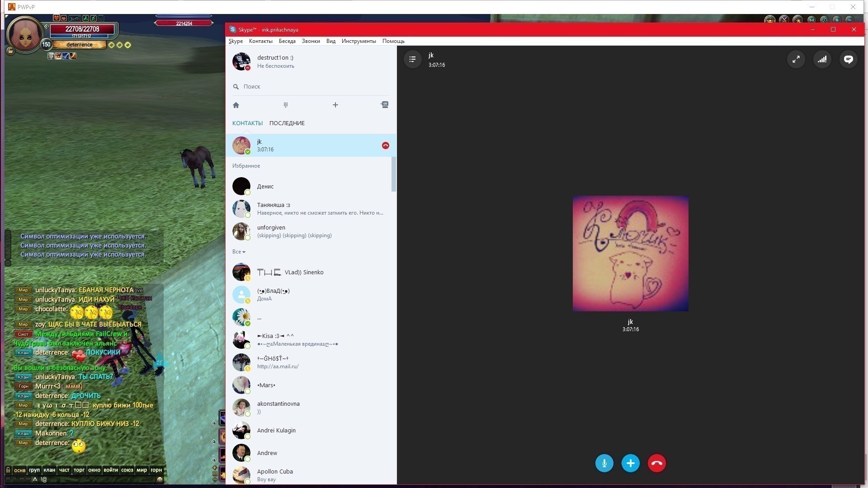
Task: Open the Звонки menu
Action: pos(311,41)
